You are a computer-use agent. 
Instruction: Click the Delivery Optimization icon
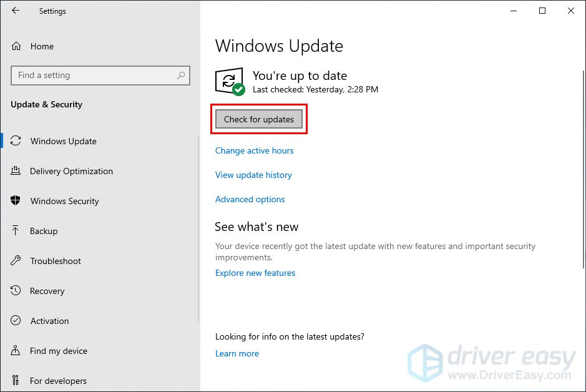point(16,171)
